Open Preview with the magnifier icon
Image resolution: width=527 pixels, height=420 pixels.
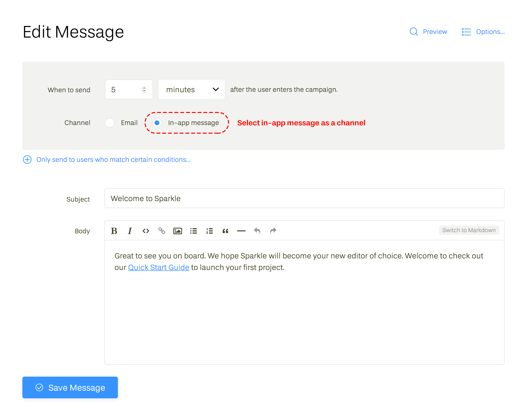[x=414, y=32]
